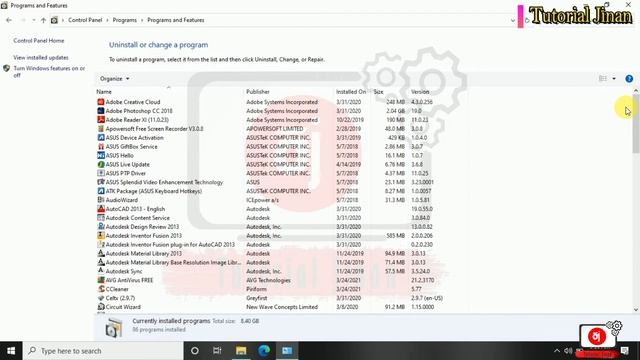The width and height of the screenshot is (640, 360).
Task: Click the Control Panel taskbar button
Action: click(287, 351)
